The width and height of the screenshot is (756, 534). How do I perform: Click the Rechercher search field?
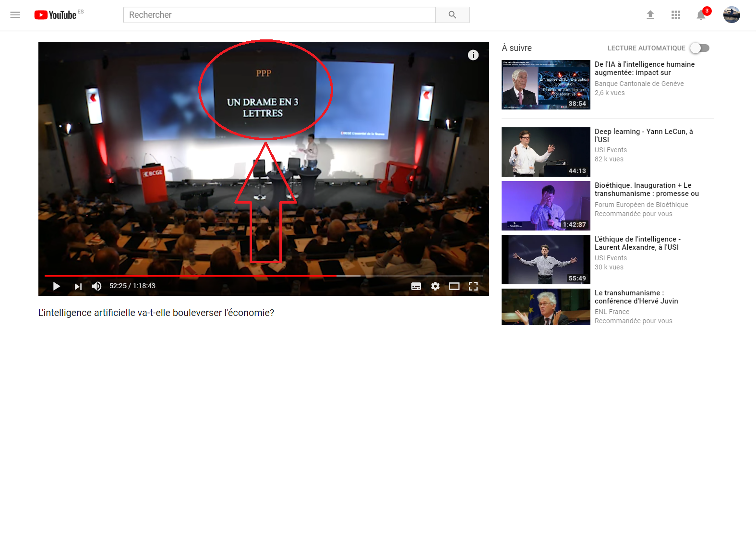(x=279, y=15)
